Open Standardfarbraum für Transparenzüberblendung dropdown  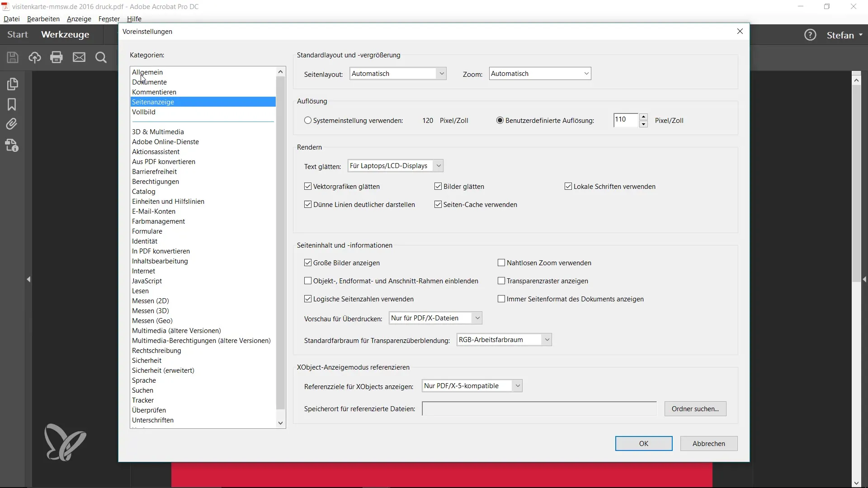pyautogui.click(x=504, y=340)
